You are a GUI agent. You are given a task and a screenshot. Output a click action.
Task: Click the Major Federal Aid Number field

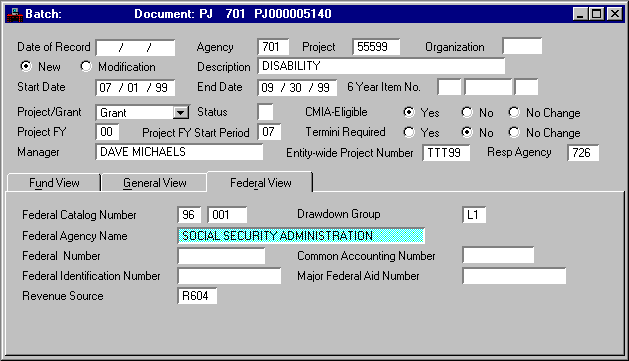click(x=514, y=276)
